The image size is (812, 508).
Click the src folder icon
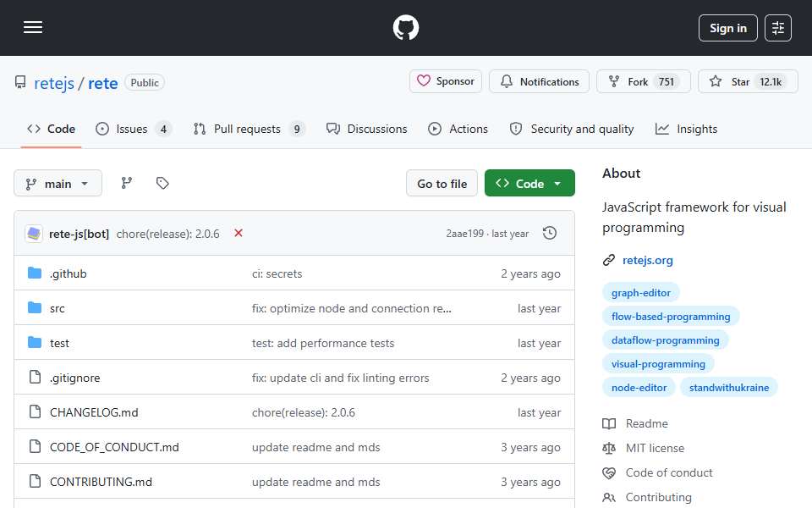click(35, 308)
